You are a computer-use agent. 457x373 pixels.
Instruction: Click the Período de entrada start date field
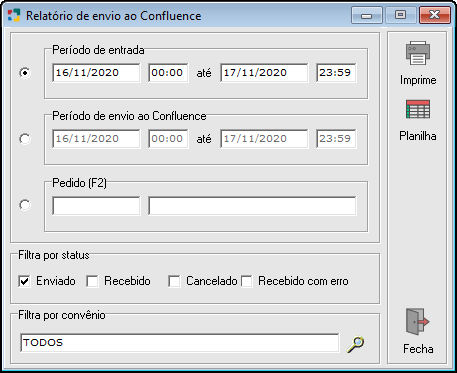coord(96,73)
